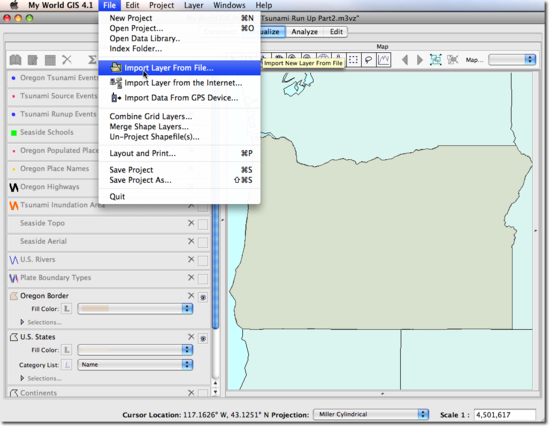Open the layer info book icon
The image size is (550, 427).
tap(15, 60)
